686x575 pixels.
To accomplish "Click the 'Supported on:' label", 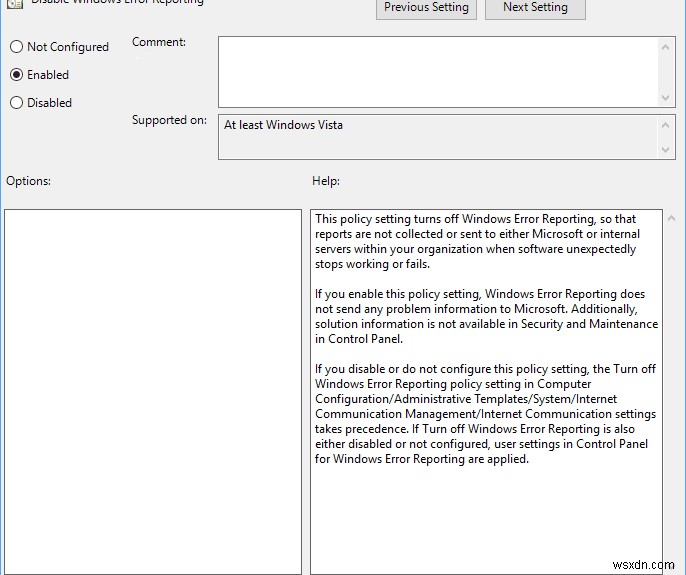I will click(x=169, y=120).
